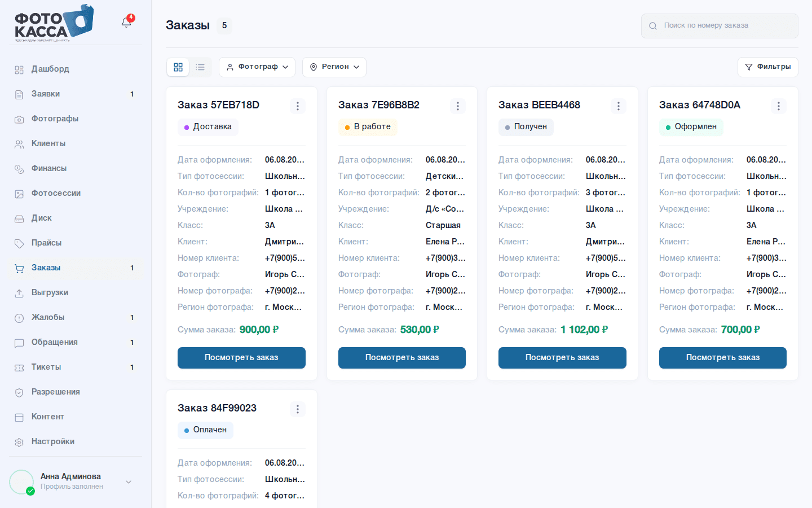Screen dimensions: 812x508
Task: Click the Заказ 57EB718D title
Action: tap(218, 105)
